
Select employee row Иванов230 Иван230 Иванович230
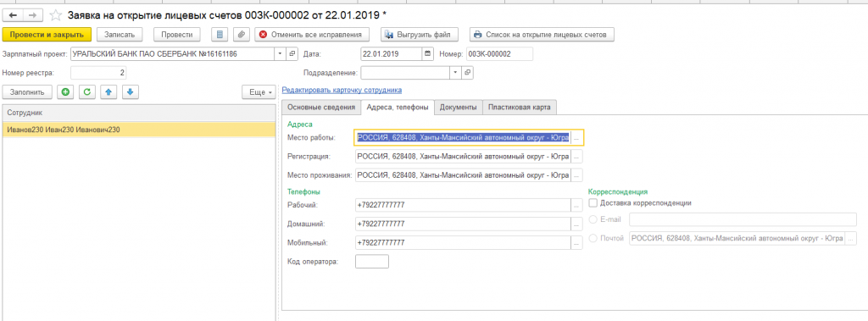coord(139,130)
